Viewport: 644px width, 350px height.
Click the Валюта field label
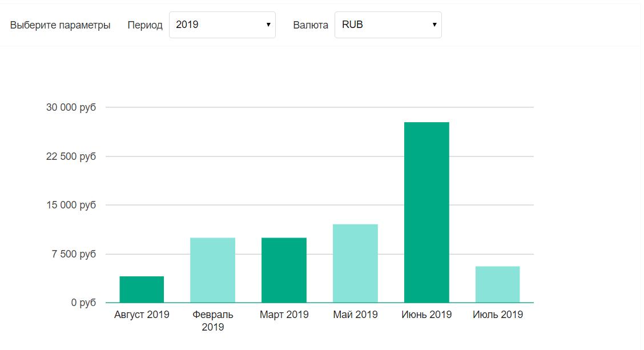[x=309, y=25]
